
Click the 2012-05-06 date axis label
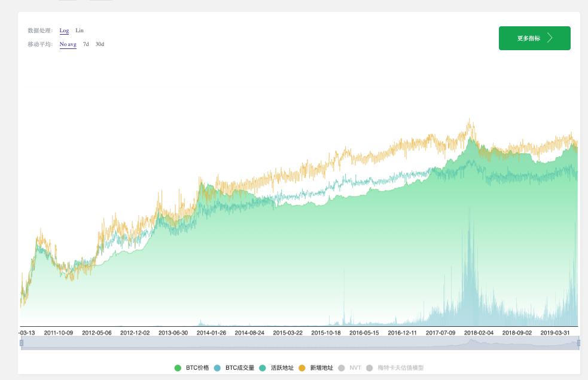[x=96, y=333]
